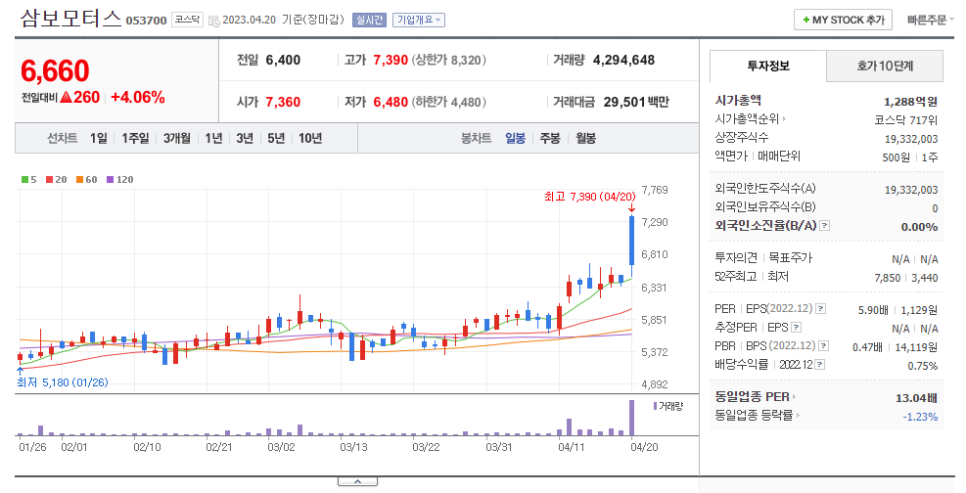Click the red 20-day moving average swatch

coord(49,179)
